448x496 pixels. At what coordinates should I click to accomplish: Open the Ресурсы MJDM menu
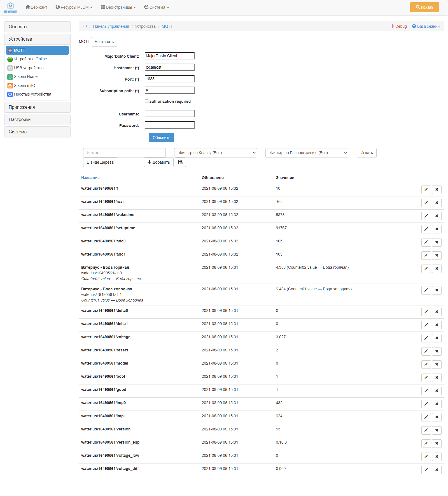[x=73, y=7]
